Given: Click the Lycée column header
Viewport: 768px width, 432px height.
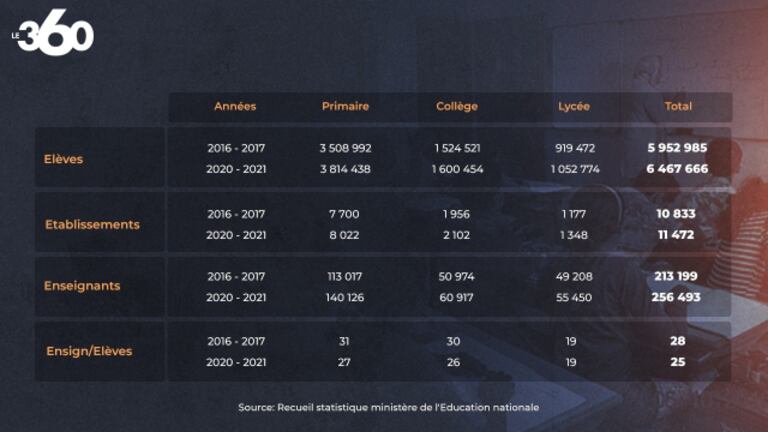Looking at the screenshot, I should [574, 106].
